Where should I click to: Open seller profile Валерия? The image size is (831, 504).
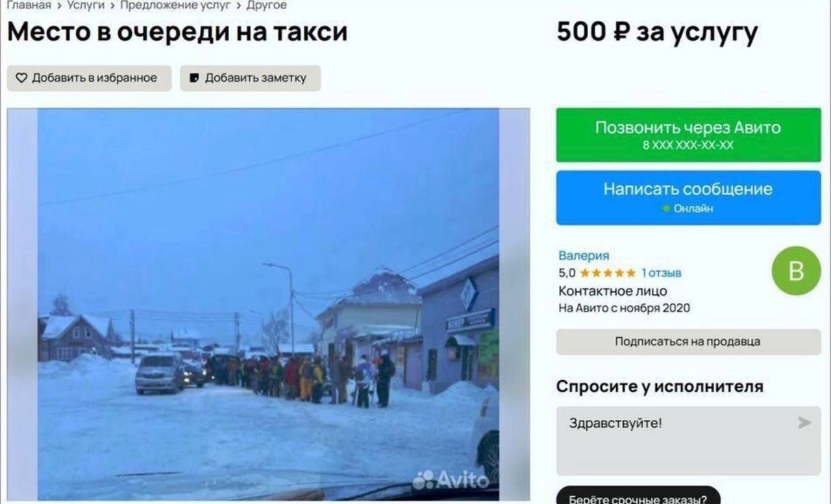584,256
